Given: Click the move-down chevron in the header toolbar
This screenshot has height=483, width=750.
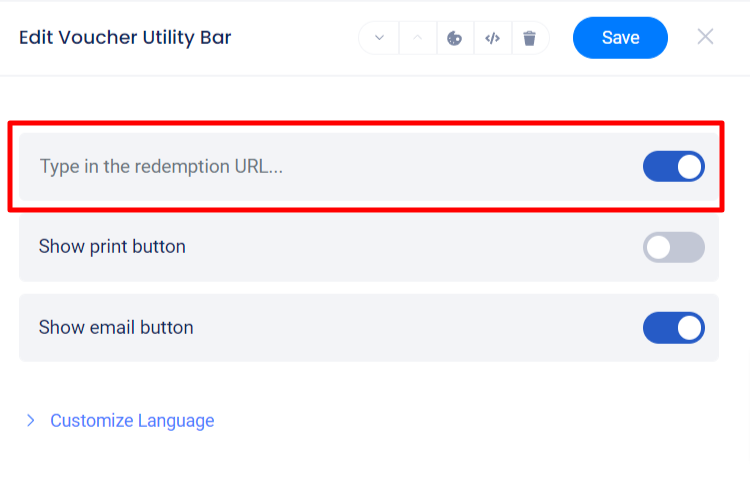Looking at the screenshot, I should coord(379,39).
